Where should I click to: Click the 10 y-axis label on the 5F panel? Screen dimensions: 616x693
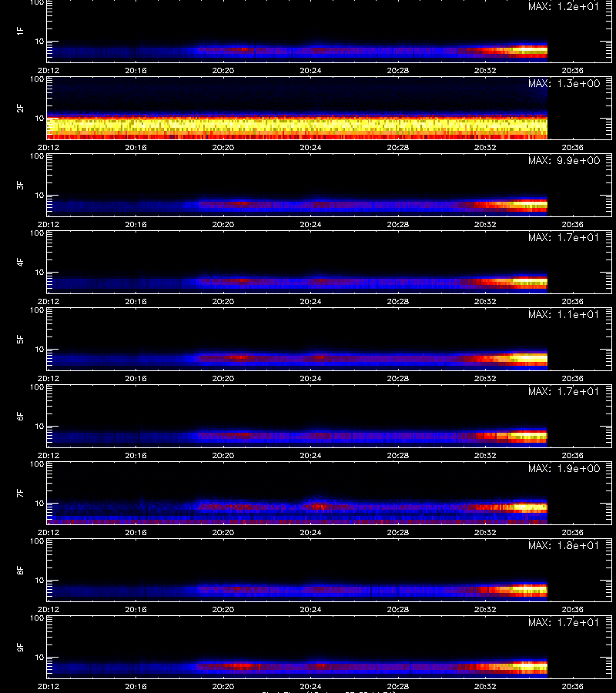[39, 349]
